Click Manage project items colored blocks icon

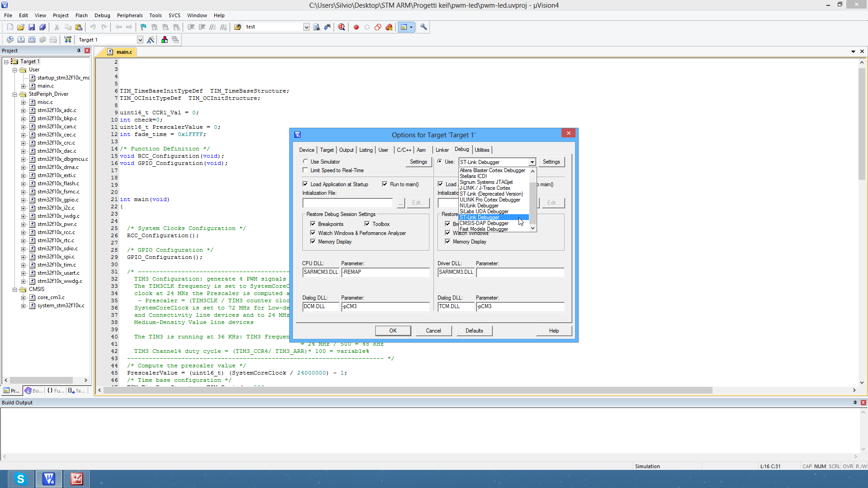click(x=165, y=40)
